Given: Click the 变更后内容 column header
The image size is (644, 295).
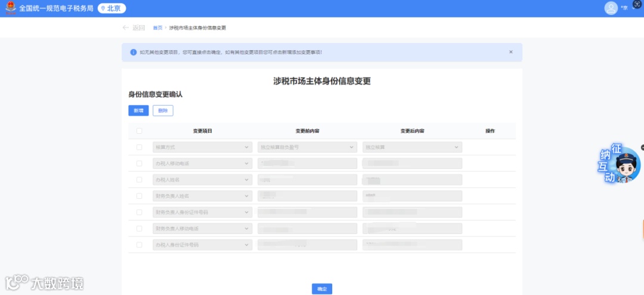Looking at the screenshot, I should [413, 131].
